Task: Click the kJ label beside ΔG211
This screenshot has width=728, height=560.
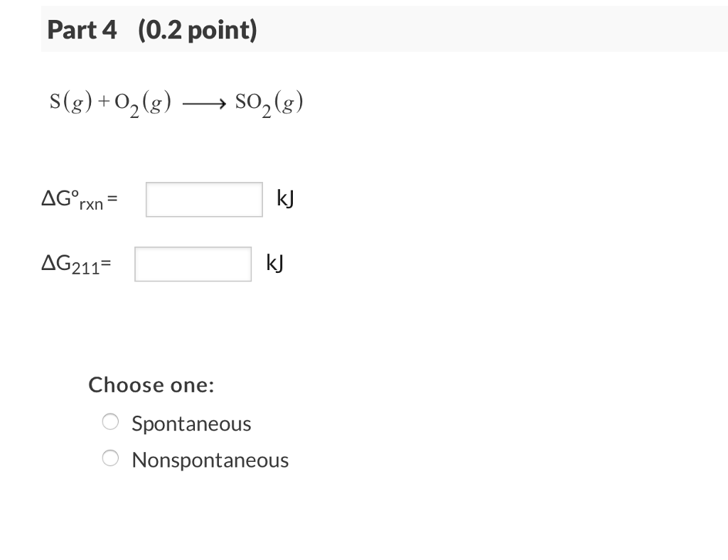Action: pos(274,262)
